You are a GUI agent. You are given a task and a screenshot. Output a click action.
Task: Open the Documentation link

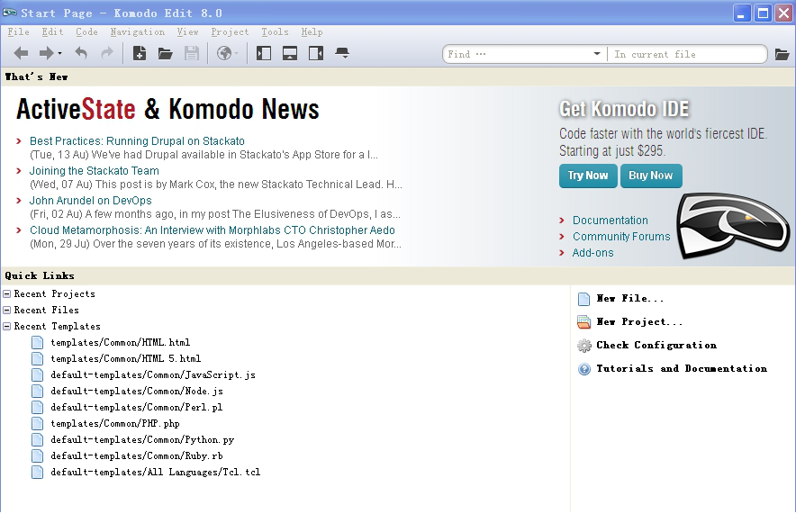(611, 221)
